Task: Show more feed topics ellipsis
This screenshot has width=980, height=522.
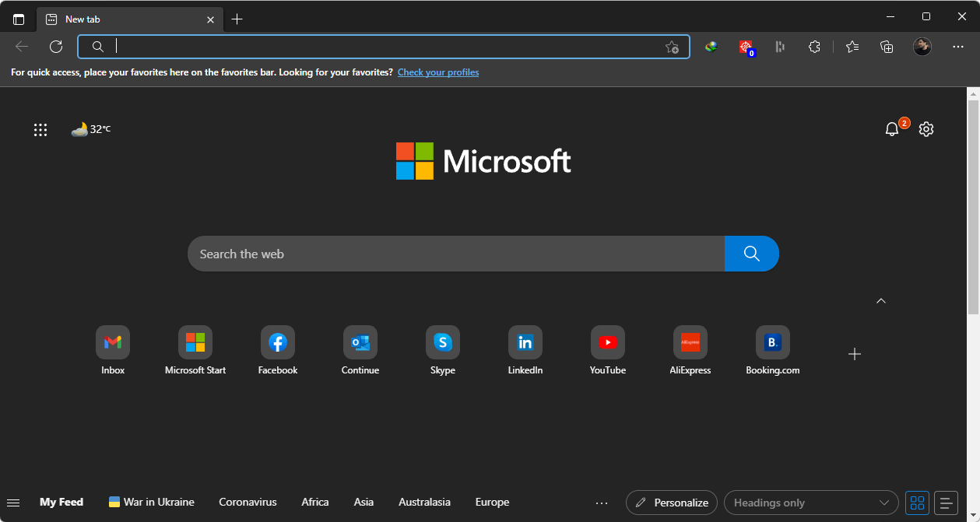Action: pos(601,503)
